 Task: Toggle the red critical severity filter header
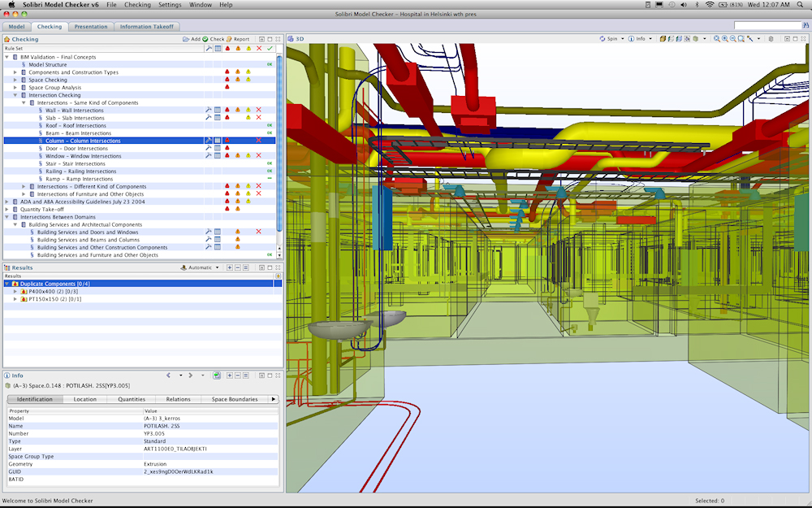[x=227, y=48]
